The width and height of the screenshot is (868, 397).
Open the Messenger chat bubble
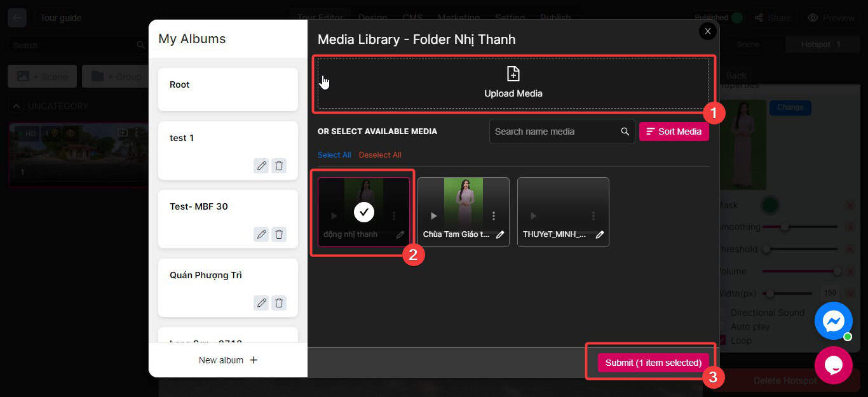(833, 321)
